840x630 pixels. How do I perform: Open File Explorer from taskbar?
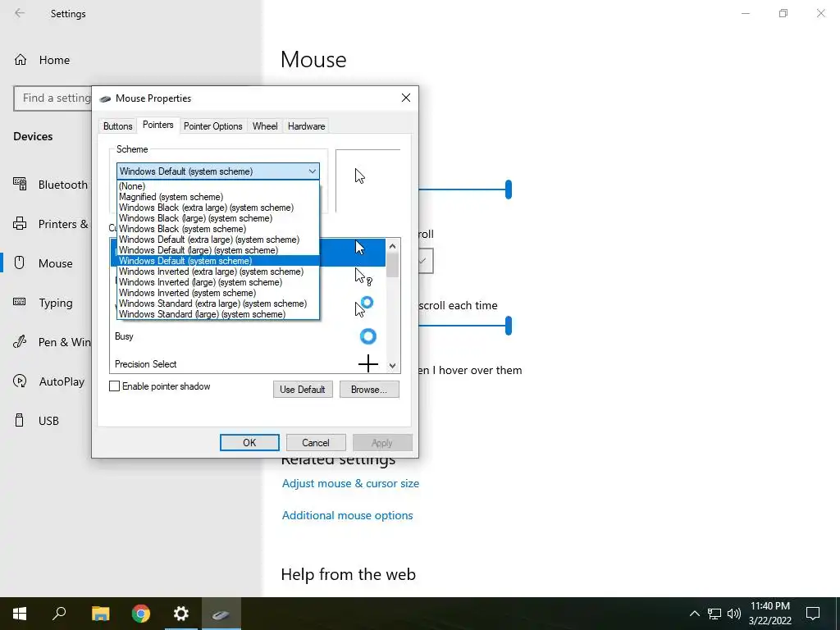pyautogui.click(x=100, y=614)
